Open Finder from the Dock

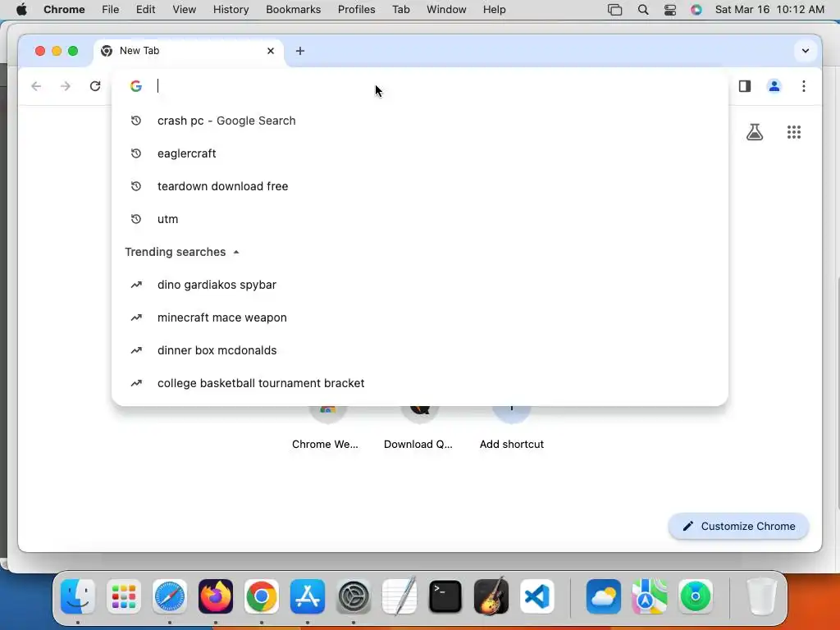pos(78,596)
